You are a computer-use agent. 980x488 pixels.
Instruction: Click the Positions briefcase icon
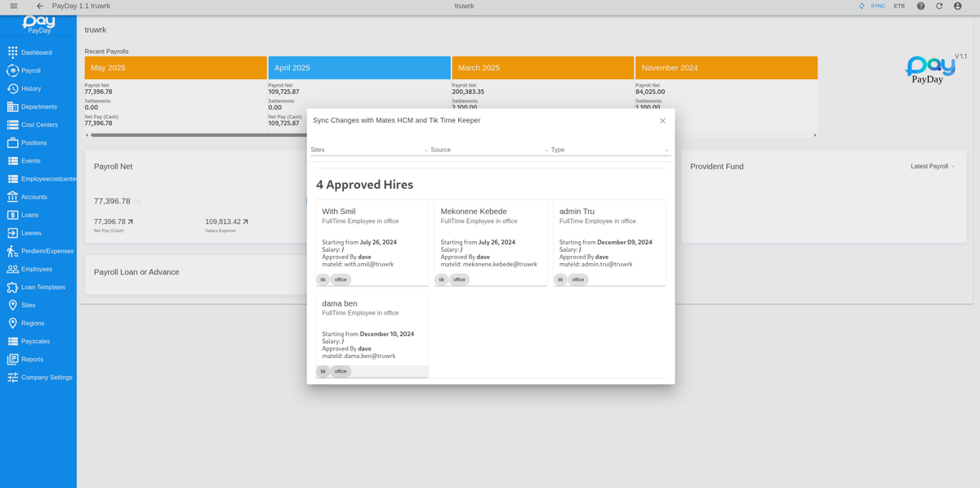[x=12, y=142]
